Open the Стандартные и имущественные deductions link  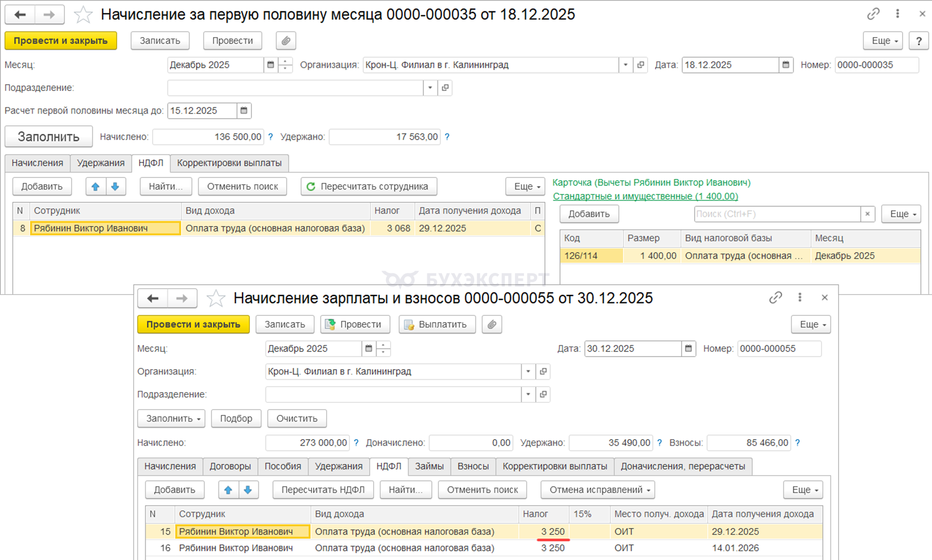645,196
